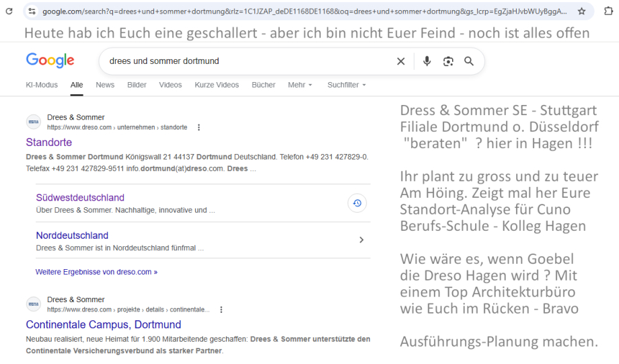Click Drees & Sommer favicon of Standorte result

pyautogui.click(x=34, y=122)
